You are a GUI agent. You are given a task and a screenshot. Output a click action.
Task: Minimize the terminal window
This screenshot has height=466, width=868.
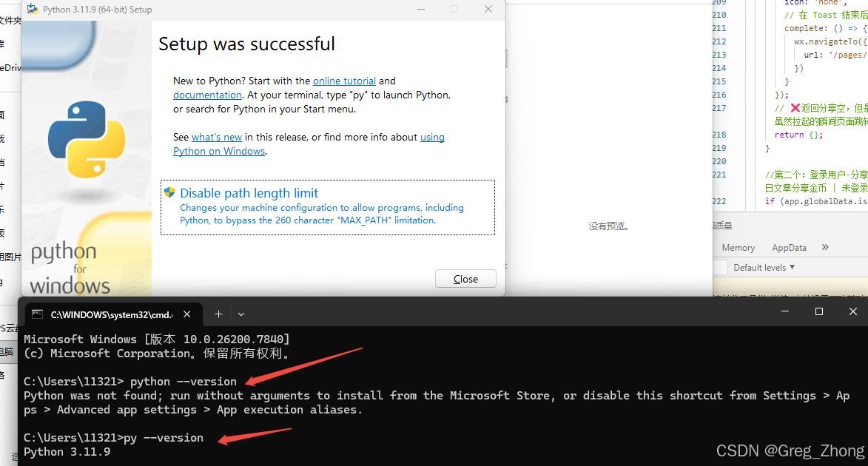pyautogui.click(x=785, y=311)
